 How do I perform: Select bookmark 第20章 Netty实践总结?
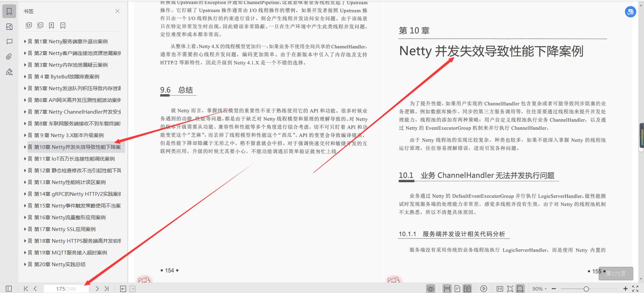[x=60, y=265]
